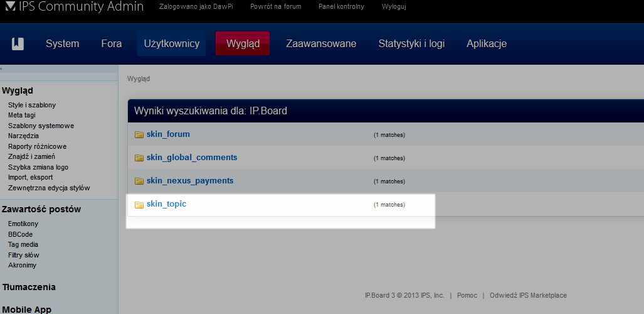This screenshot has height=314, width=644.
Task: Click Zalogowano jako DawPi link
Action: click(x=196, y=6)
